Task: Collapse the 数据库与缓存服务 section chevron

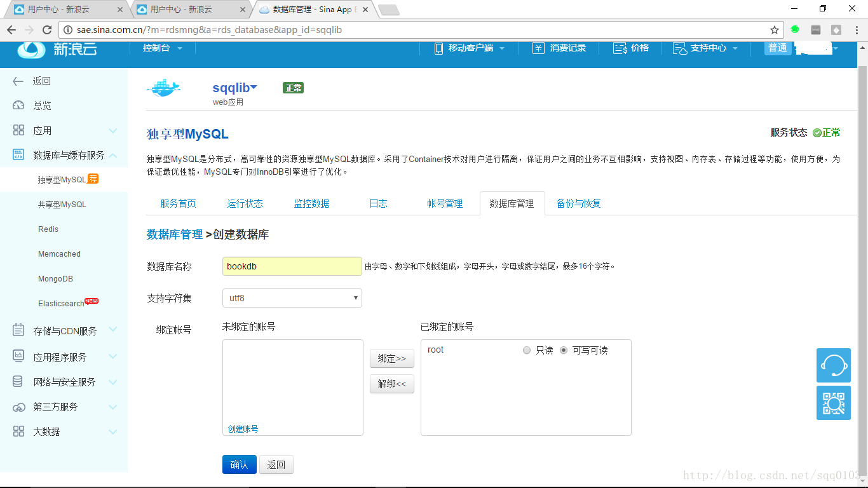Action: 113,155
